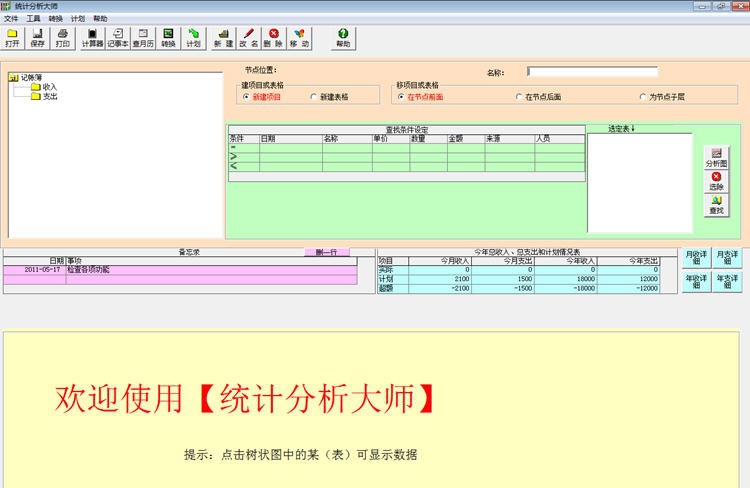750x488 pixels.
Task: Click the 年收详细 button
Action: tap(696, 281)
